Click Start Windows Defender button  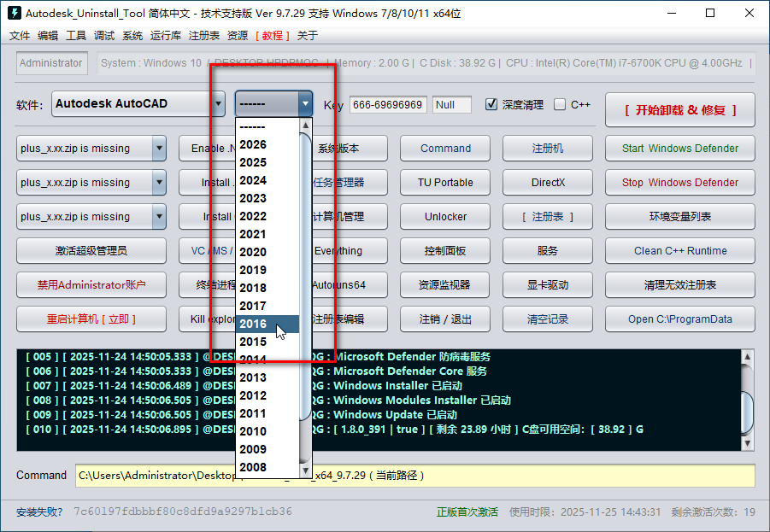(x=680, y=149)
